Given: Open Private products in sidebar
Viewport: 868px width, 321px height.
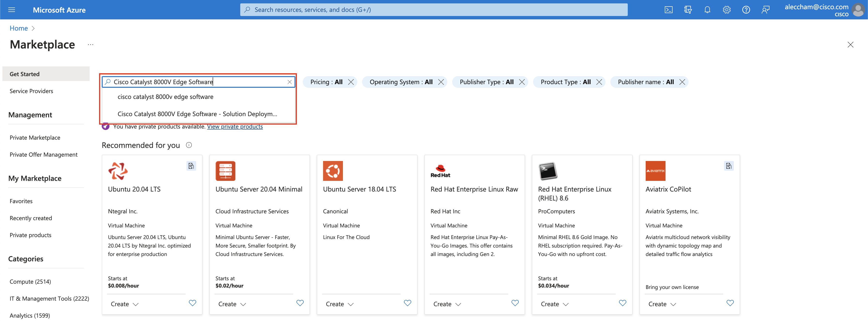Looking at the screenshot, I should point(30,235).
